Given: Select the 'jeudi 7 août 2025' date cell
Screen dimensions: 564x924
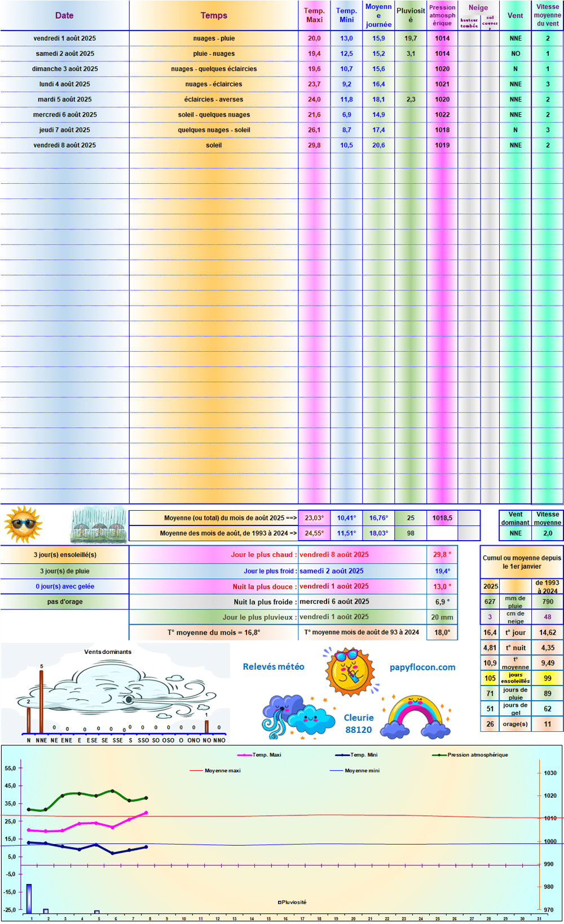Looking at the screenshot, I should click(64, 130).
